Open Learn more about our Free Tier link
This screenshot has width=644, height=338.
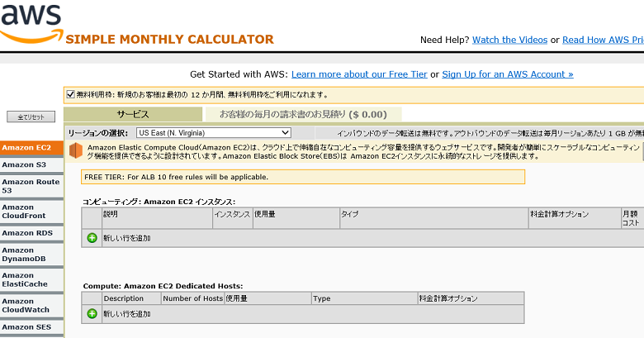click(359, 74)
